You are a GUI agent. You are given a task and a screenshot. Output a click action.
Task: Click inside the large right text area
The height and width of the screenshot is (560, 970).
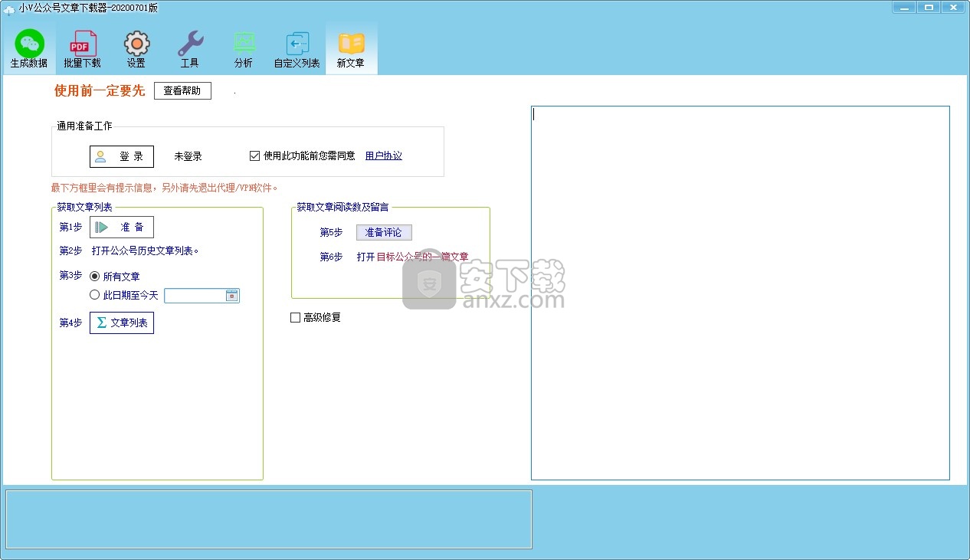click(740, 293)
